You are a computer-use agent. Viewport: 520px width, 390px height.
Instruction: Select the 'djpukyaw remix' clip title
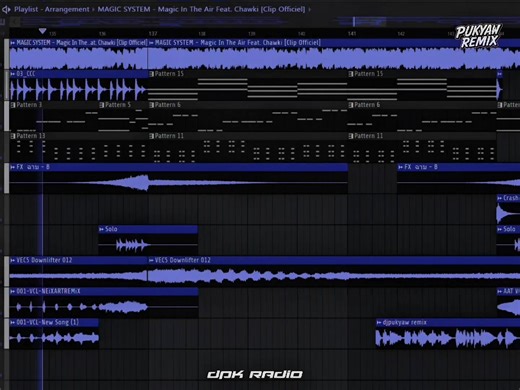coord(404,322)
